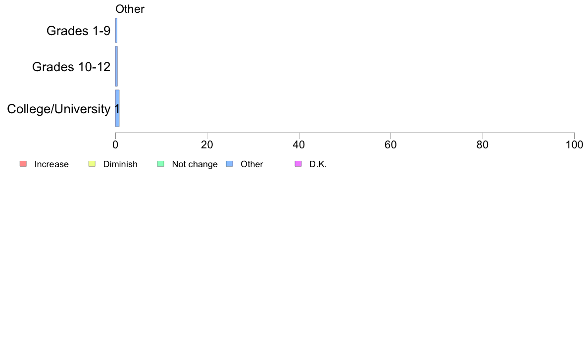Click the 20 tick on x-axis
The image size is (588, 364).
click(207, 145)
